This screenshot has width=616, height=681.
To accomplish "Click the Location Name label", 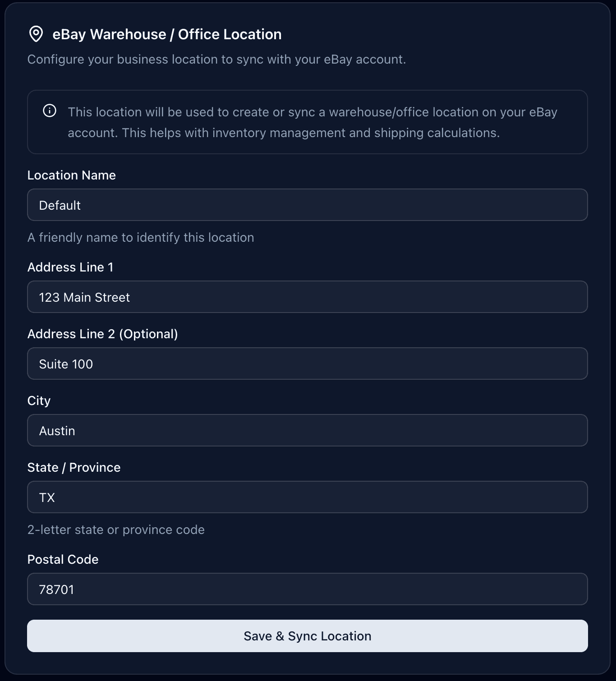I will coord(72,175).
